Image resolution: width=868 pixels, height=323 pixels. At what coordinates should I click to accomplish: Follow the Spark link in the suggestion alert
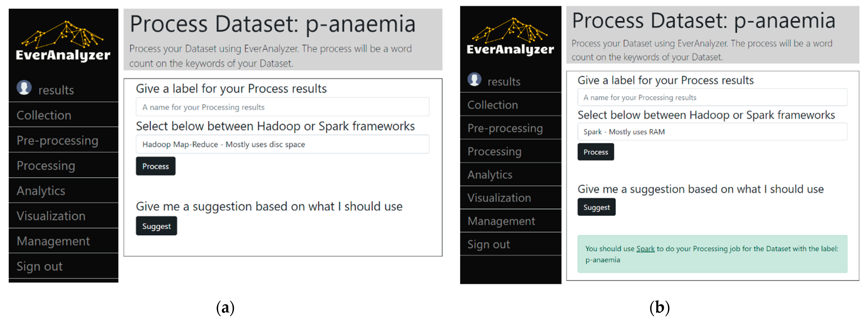pos(645,249)
